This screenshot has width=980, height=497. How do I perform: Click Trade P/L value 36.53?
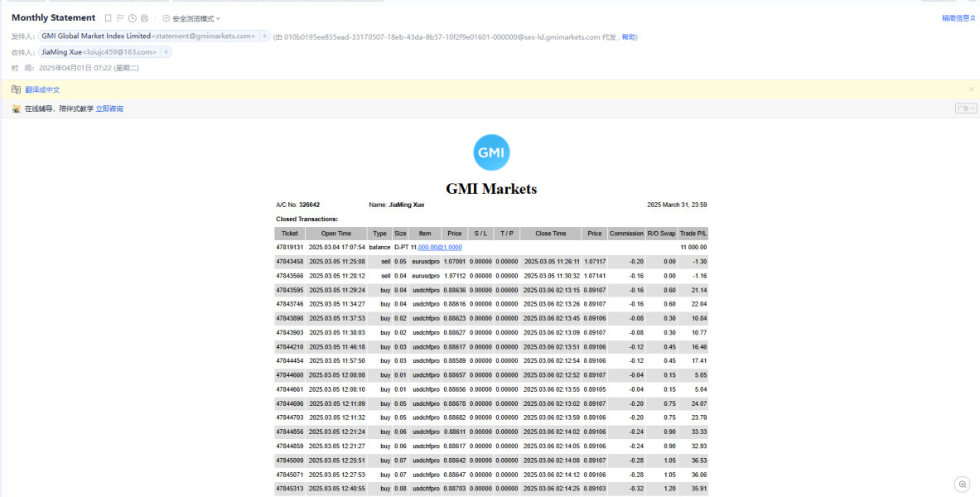tap(698, 461)
